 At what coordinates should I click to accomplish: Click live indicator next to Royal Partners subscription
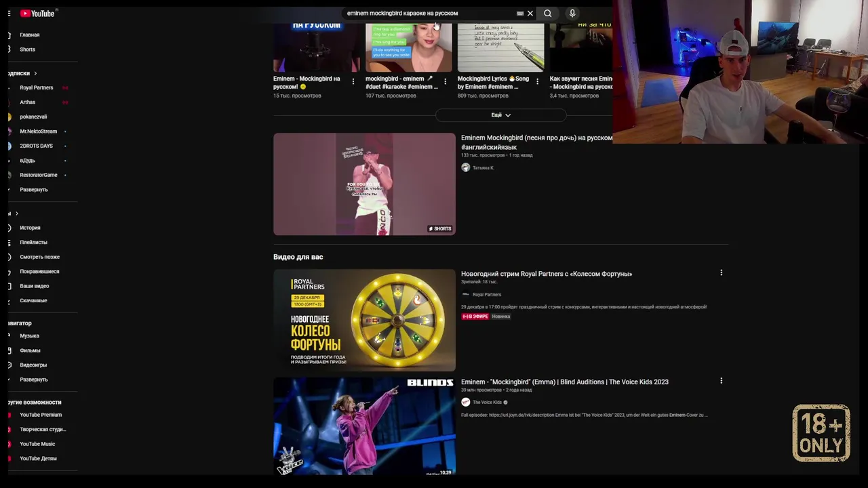click(65, 87)
